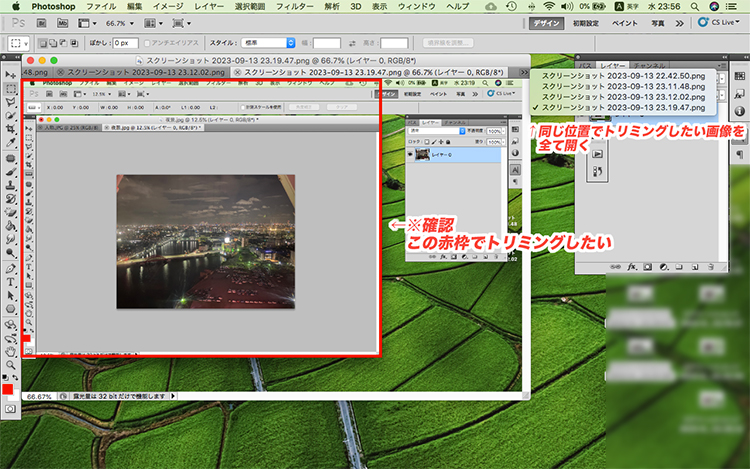Add a layer mask in the Layers panel
Screen dimensions: 750x469
pos(648,267)
